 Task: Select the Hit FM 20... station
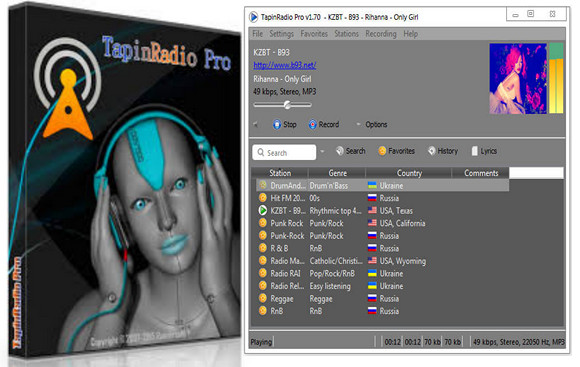click(289, 198)
